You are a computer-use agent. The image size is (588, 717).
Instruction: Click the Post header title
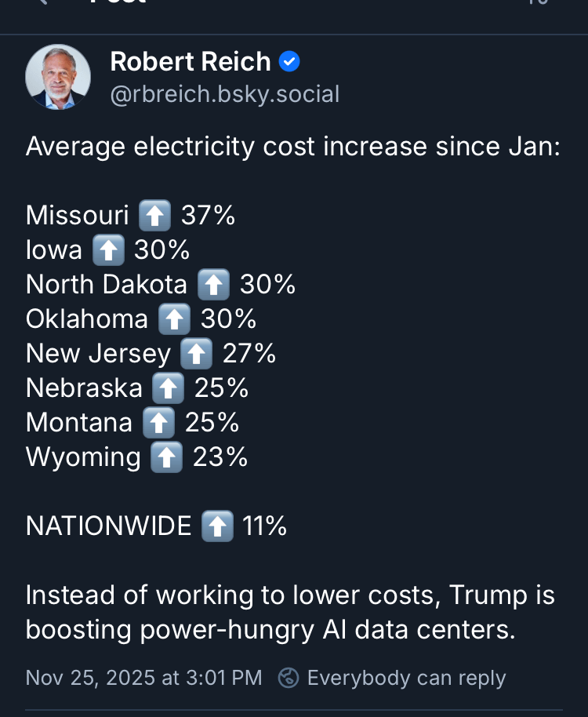(118, 3)
